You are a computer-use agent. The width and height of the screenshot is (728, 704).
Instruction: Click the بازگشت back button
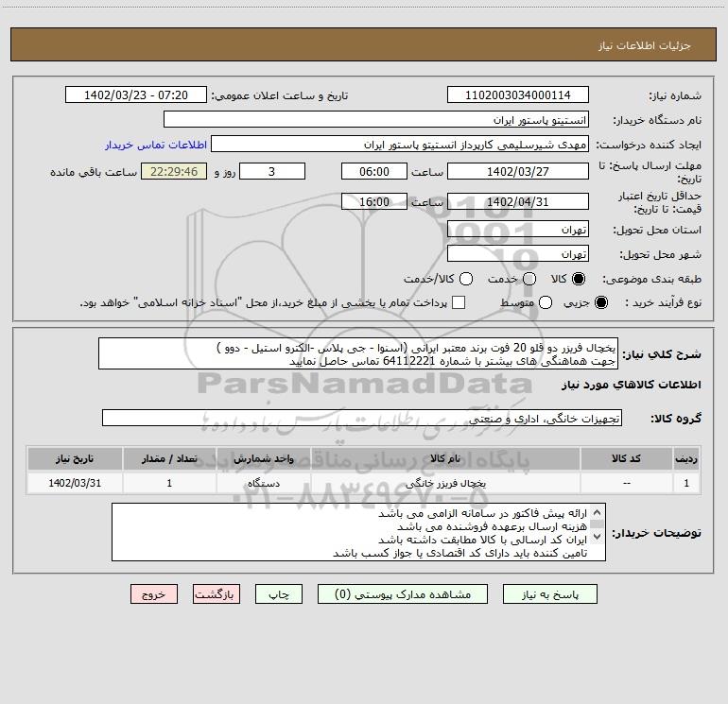coord(217,594)
